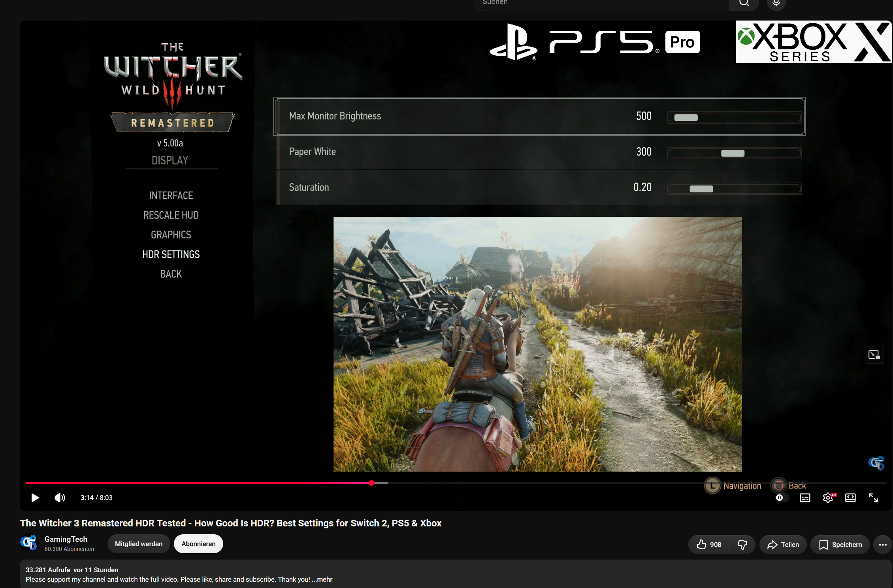The image size is (893, 588).
Task: Open player settings gear
Action: [828, 498]
